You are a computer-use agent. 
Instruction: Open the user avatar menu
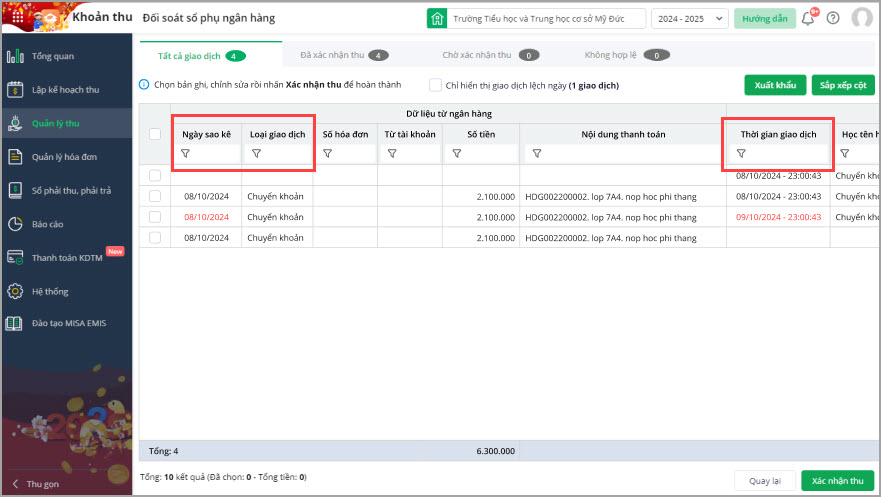tap(862, 18)
